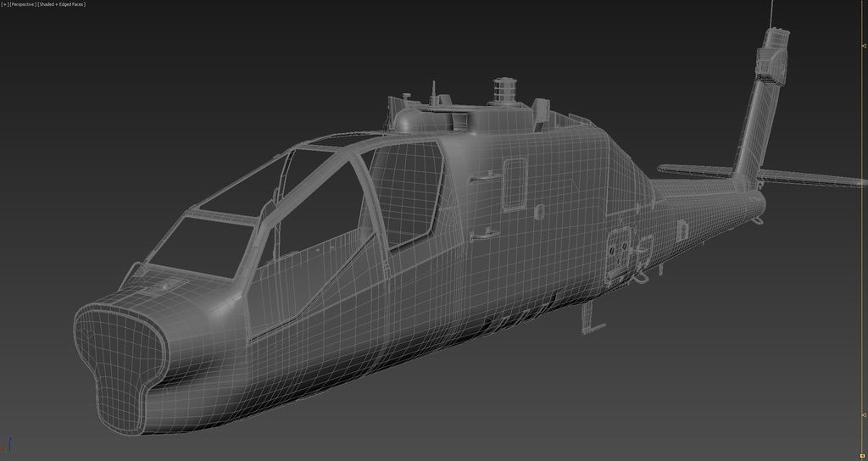868x461 pixels.
Task: Open the Shaded + Edged Faces shading menu
Action: pyautogui.click(x=62, y=4)
